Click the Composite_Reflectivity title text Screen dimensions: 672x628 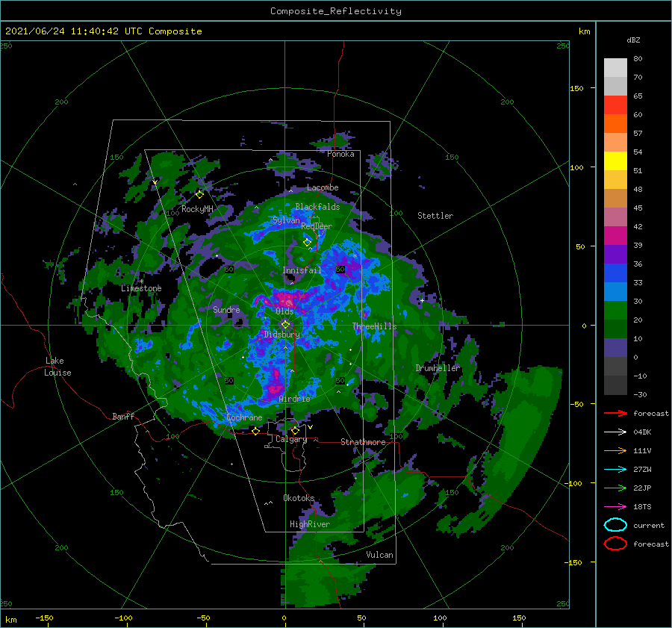336,11
